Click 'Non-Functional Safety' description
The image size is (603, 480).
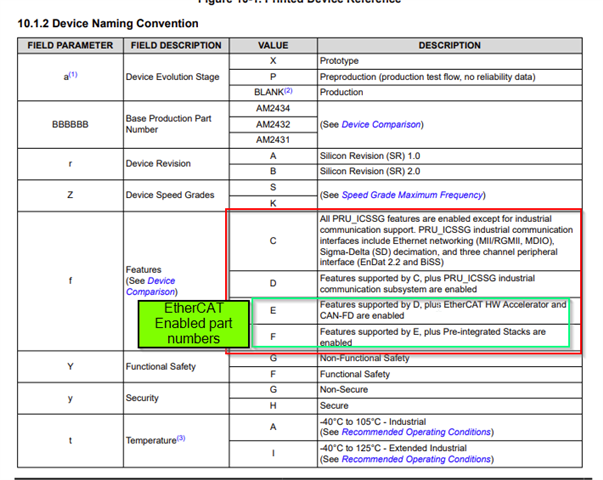[365, 358]
